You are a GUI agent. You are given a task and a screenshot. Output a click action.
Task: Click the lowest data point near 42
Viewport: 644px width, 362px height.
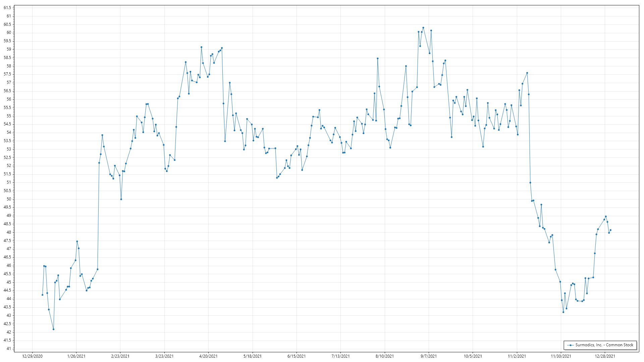tap(53, 329)
